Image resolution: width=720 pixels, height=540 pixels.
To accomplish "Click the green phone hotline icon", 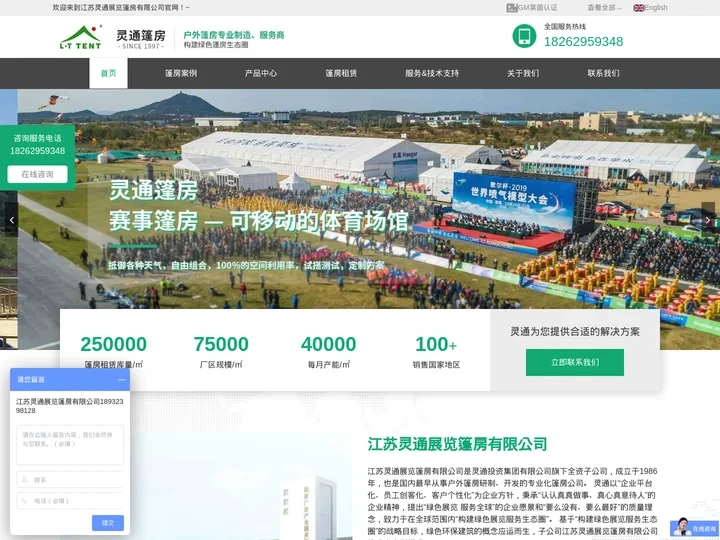I will (524, 36).
